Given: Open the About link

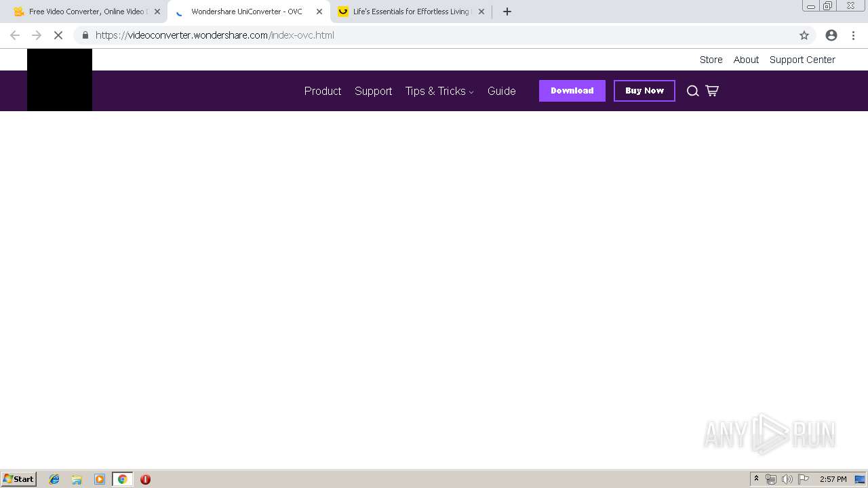Looking at the screenshot, I should [x=746, y=60].
